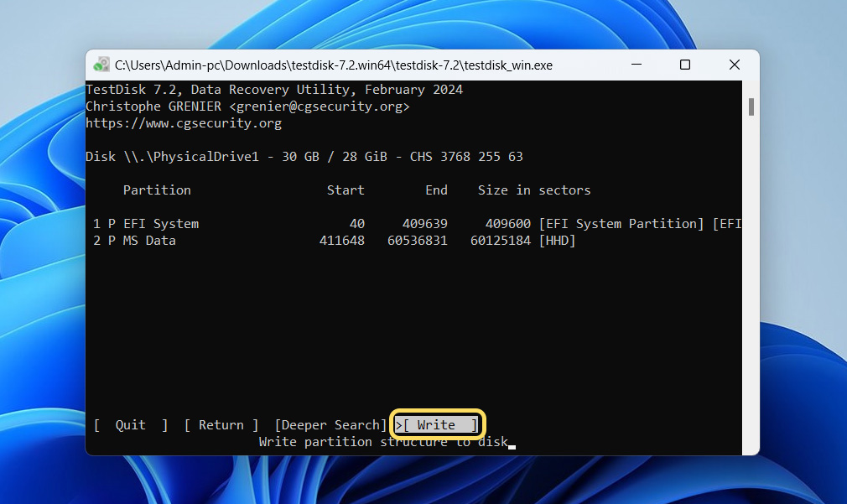Click the 409639 end sector value
Screen dimensions: 847x504
pos(424,224)
